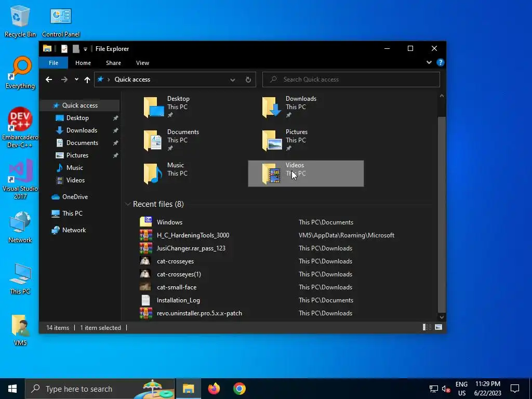
Task: Open Control Panel desktop icon
Action: (61, 21)
